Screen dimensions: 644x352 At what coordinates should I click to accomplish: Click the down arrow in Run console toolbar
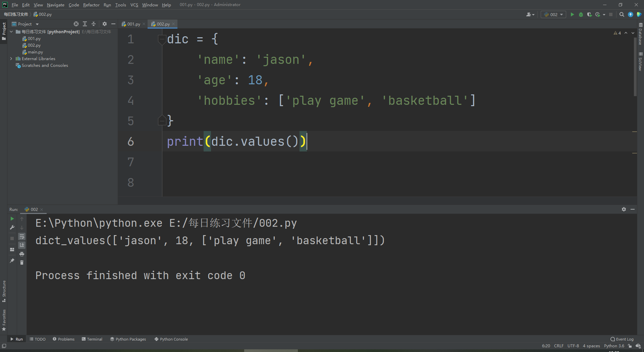tap(22, 227)
